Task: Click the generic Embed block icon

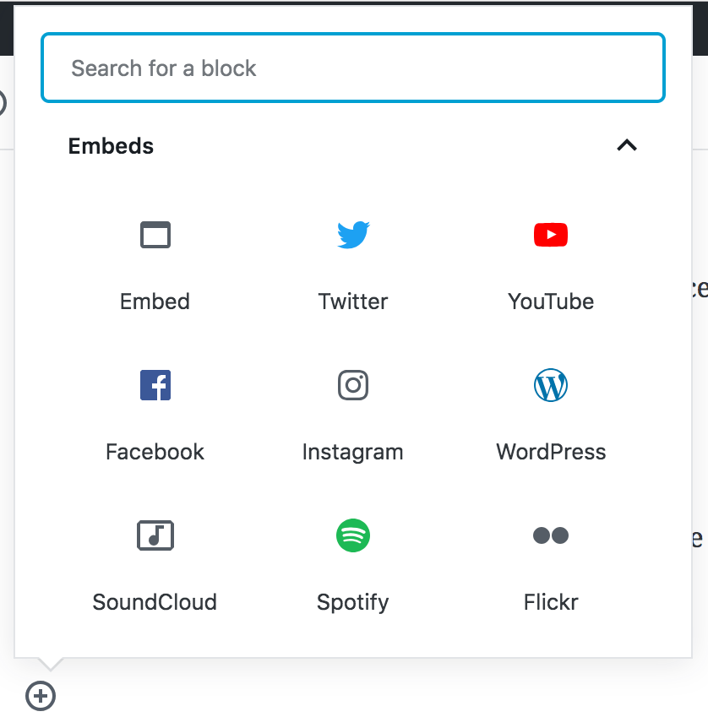Action: tap(155, 234)
